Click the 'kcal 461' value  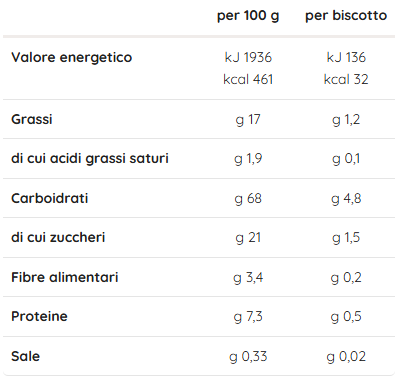[x=248, y=79]
